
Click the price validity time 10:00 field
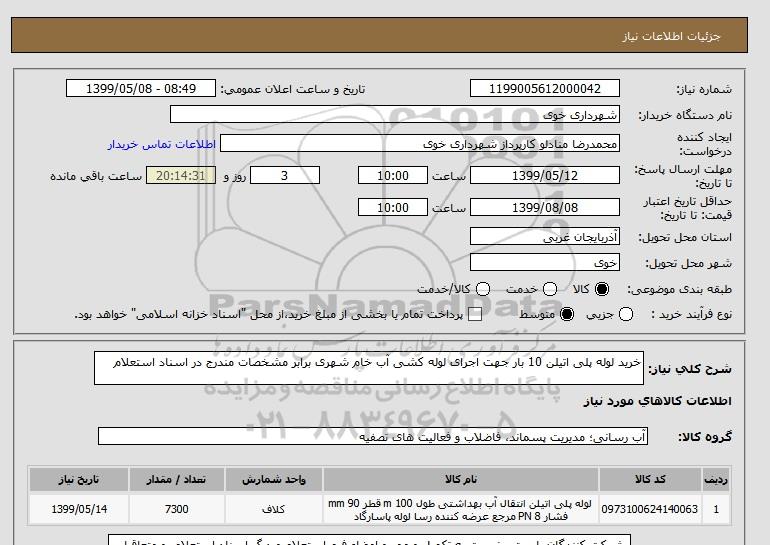(x=393, y=207)
